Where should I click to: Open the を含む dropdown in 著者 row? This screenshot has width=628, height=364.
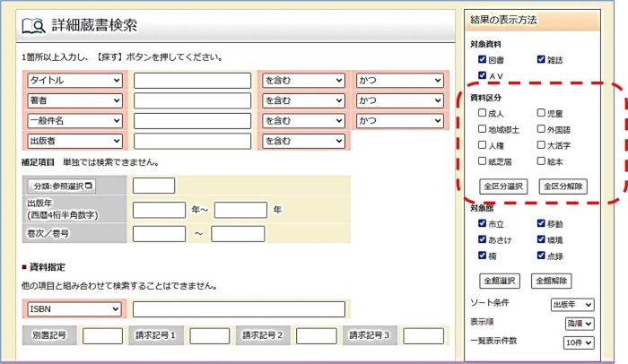click(x=303, y=100)
